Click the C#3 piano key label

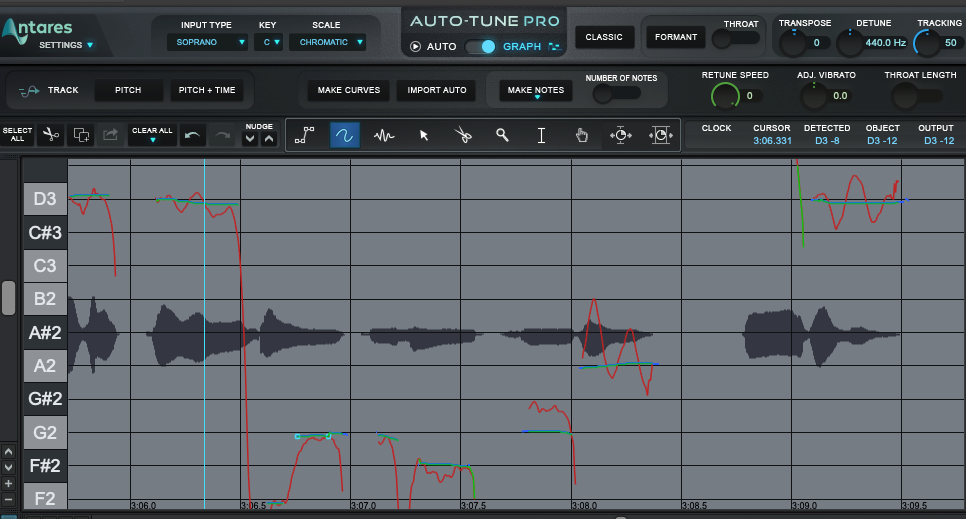point(45,232)
